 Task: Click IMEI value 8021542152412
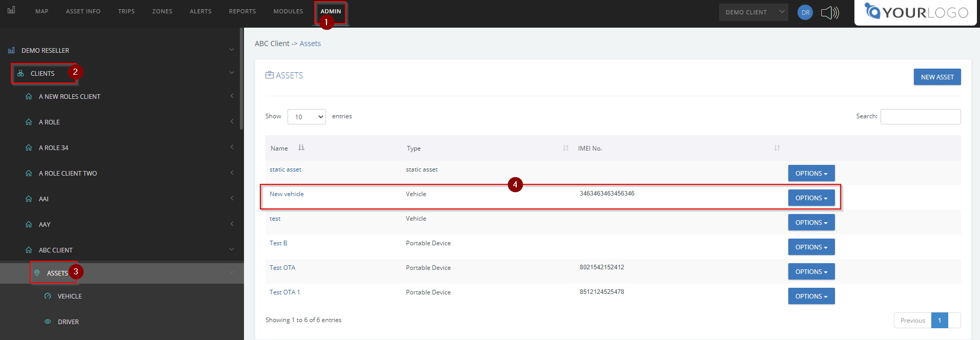click(x=602, y=267)
